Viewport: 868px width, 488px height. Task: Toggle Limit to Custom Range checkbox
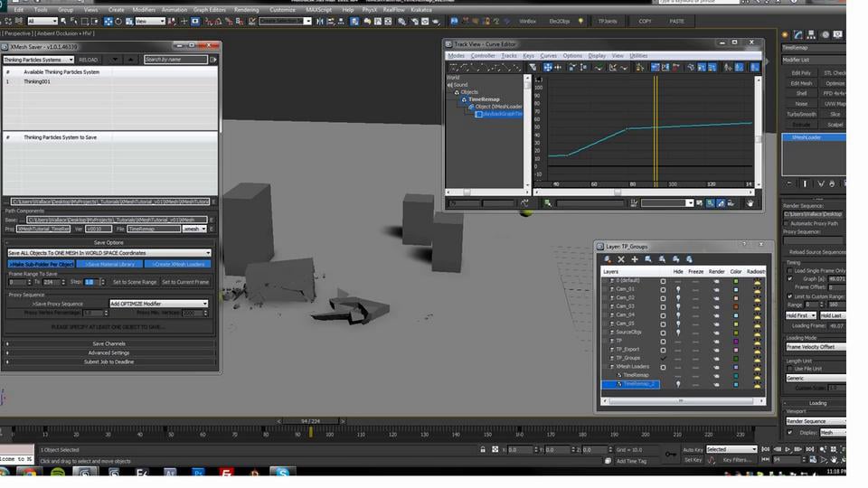click(790, 296)
